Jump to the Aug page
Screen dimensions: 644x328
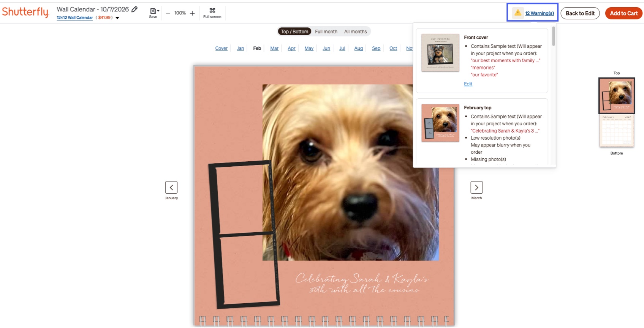point(359,48)
